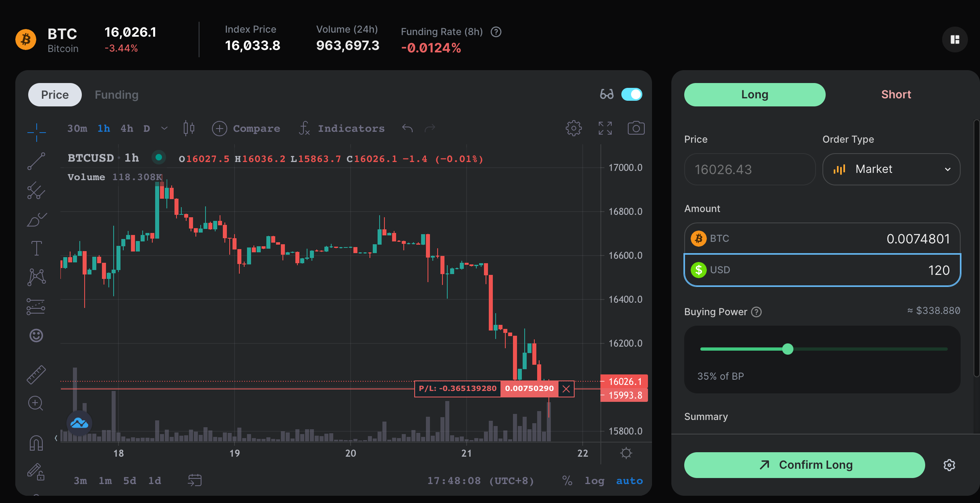
Task: Open chart settings gear
Action: tap(573, 128)
